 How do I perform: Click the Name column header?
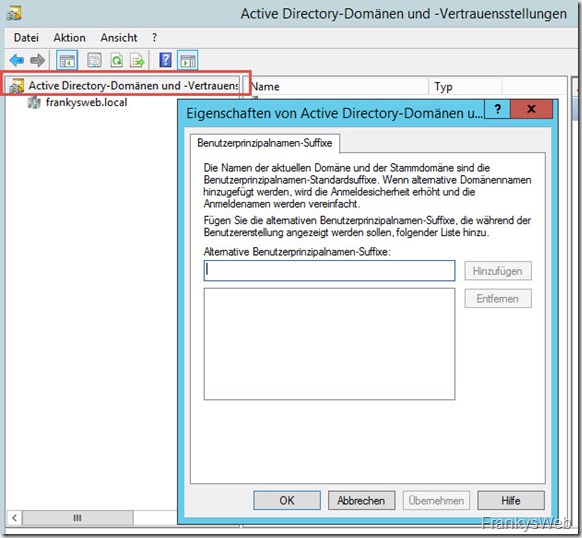tap(338, 87)
